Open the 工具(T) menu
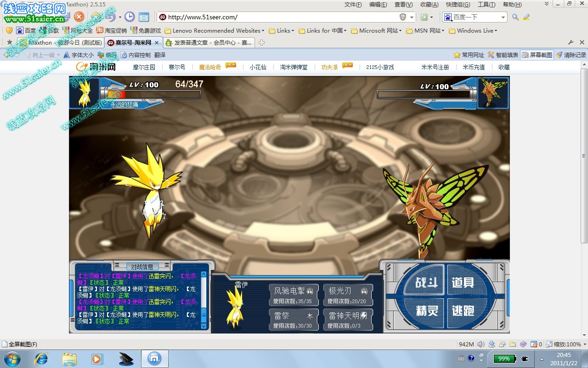 click(x=486, y=5)
